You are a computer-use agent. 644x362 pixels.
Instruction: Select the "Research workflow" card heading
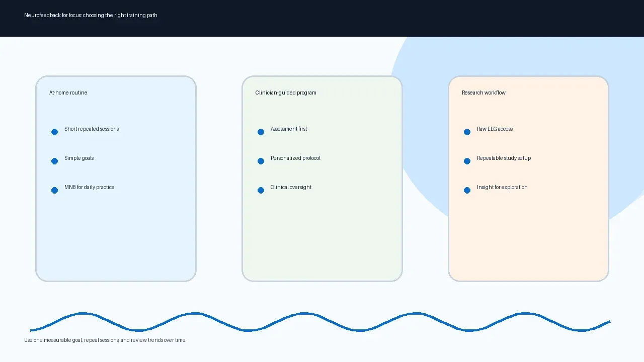pos(484,93)
